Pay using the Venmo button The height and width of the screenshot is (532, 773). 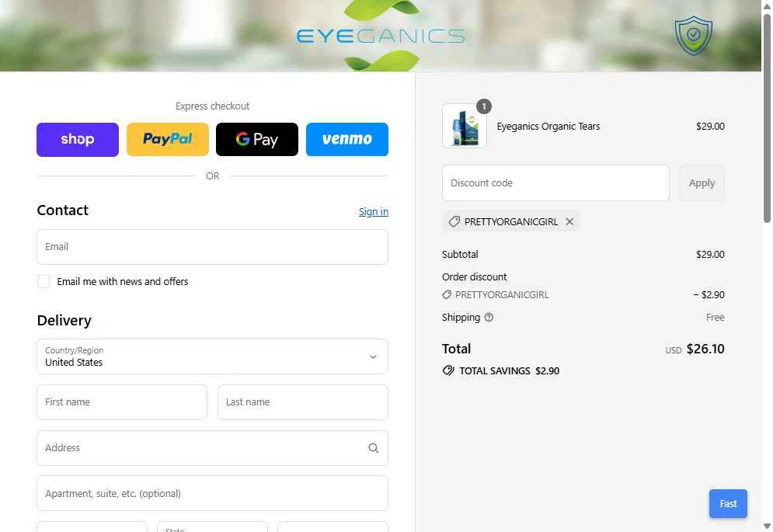[347, 140]
